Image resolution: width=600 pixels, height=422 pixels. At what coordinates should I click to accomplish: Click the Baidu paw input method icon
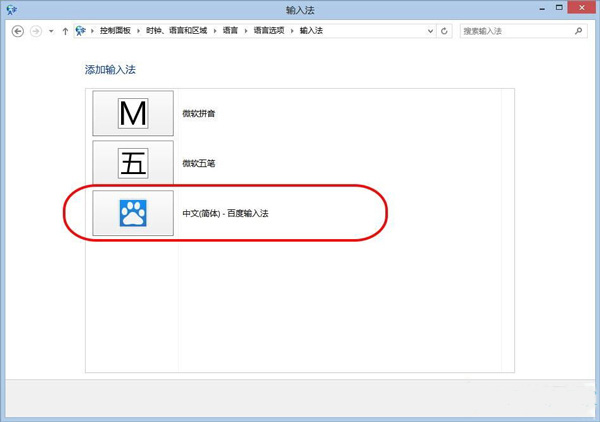tap(133, 213)
